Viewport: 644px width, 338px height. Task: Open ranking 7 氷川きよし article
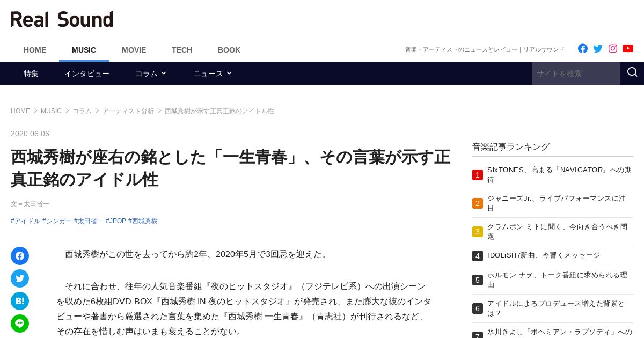tap(560, 332)
